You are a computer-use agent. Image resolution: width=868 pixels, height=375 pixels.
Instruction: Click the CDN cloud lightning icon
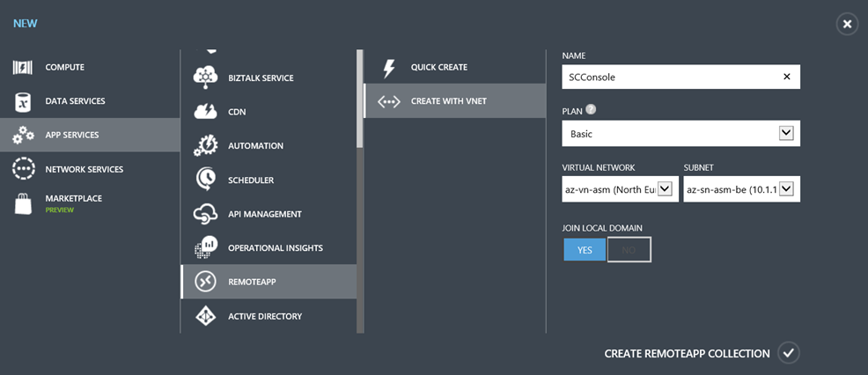tap(205, 112)
